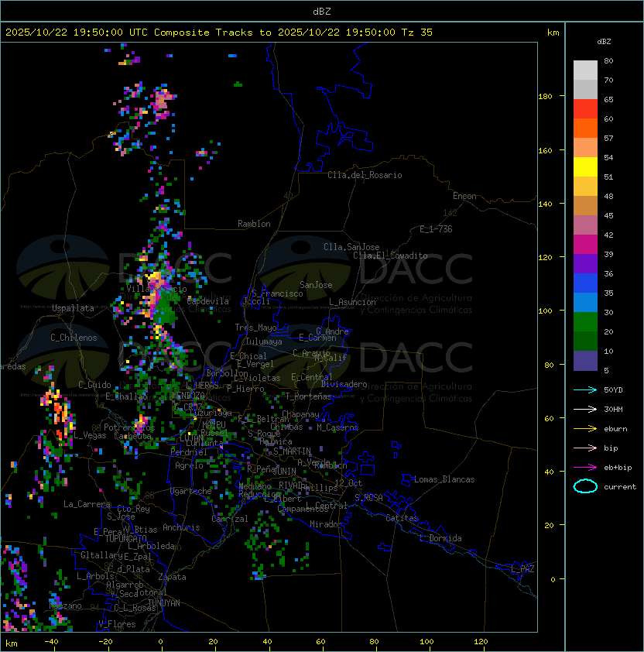Click the La_Carrera place label
The image size is (644, 652).
click(87, 504)
